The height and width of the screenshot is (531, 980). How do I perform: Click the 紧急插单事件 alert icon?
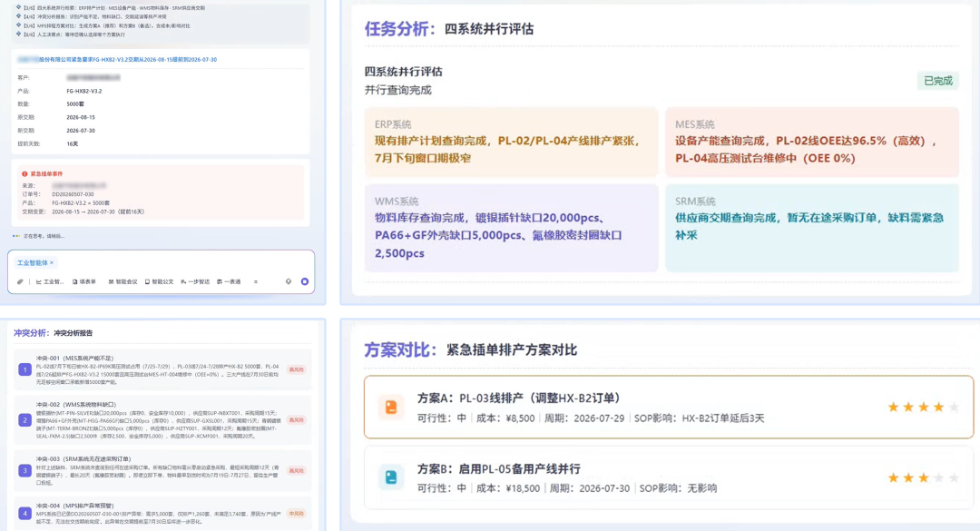tap(24, 174)
